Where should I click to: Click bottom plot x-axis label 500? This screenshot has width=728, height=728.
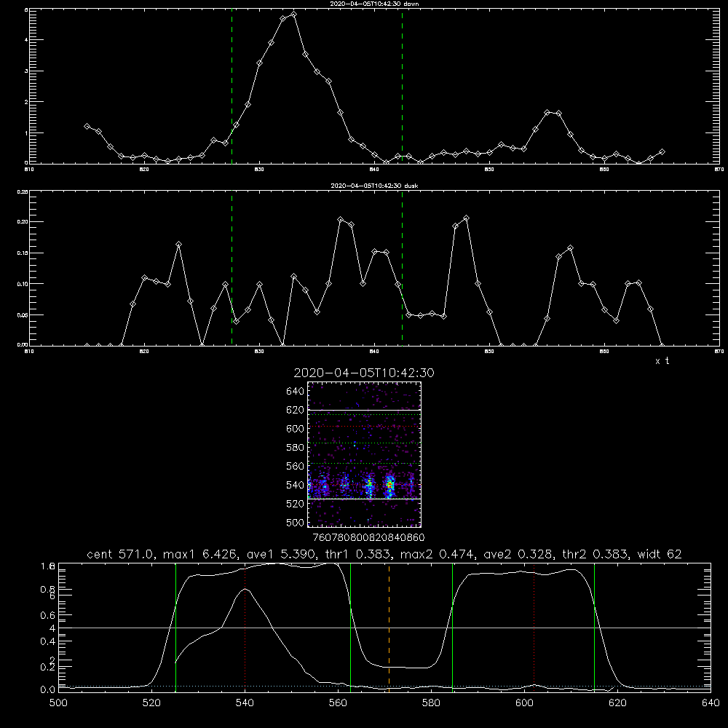[58, 703]
